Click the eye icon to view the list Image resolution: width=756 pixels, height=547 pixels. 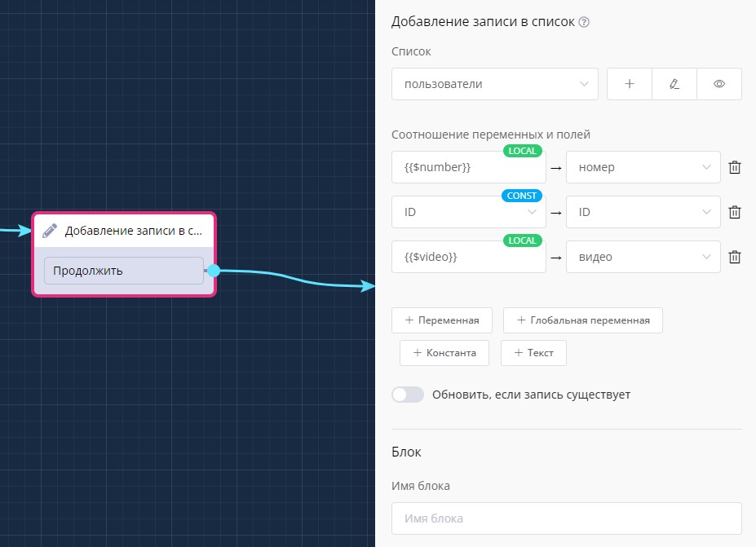tap(719, 84)
